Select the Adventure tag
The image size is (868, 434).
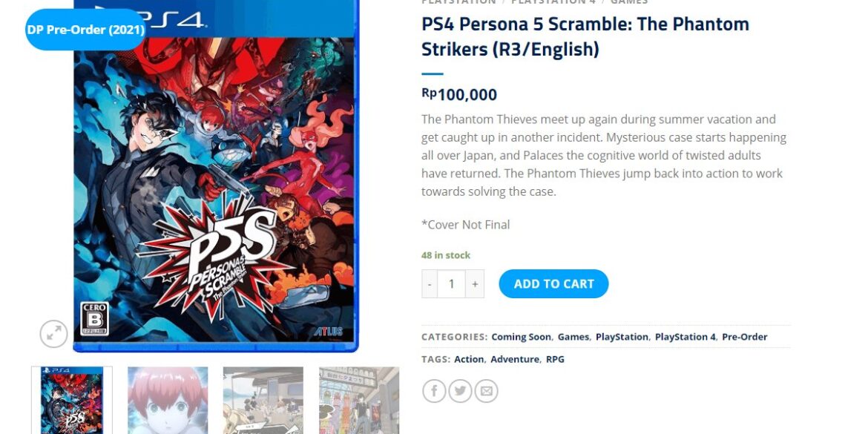pyautogui.click(x=514, y=359)
